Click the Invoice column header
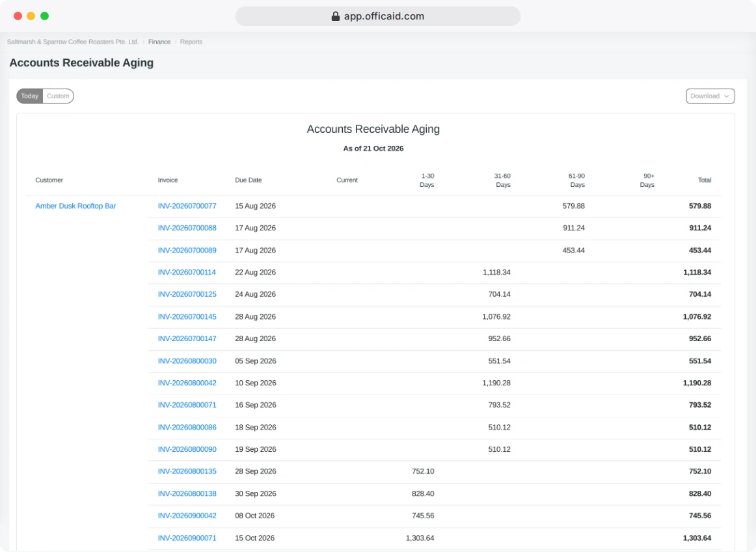 click(x=168, y=180)
